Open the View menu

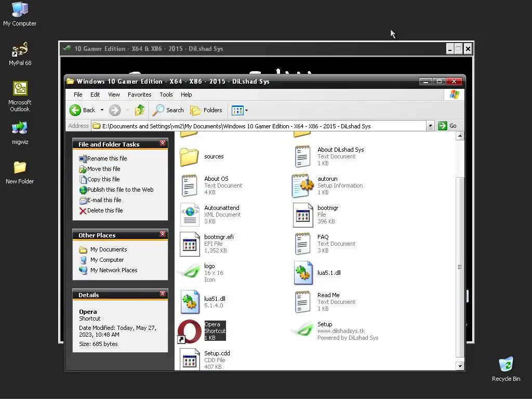pos(114,95)
